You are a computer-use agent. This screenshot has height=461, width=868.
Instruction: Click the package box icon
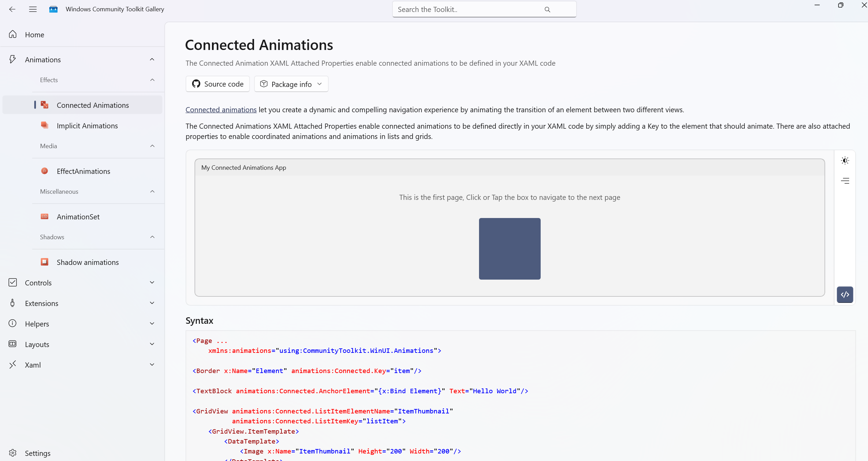[264, 84]
